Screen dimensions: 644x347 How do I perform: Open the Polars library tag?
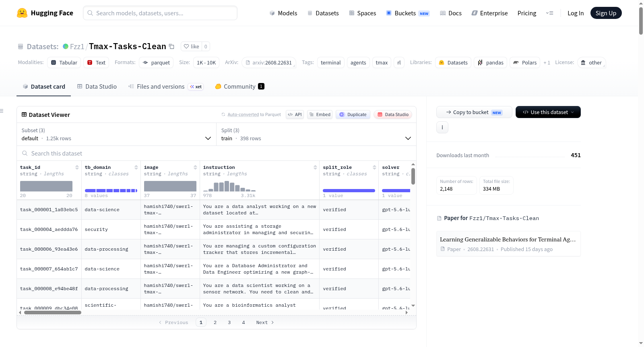click(525, 62)
